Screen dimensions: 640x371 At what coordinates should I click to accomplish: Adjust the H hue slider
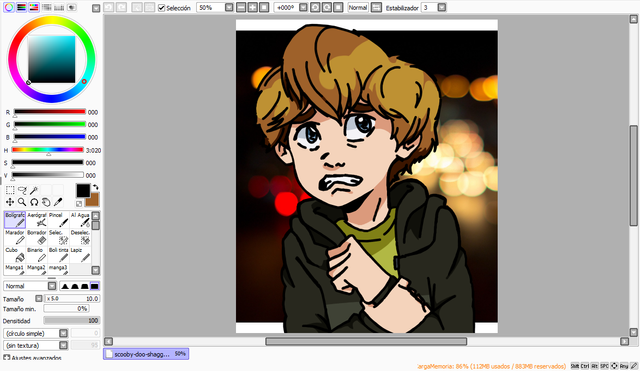point(48,150)
